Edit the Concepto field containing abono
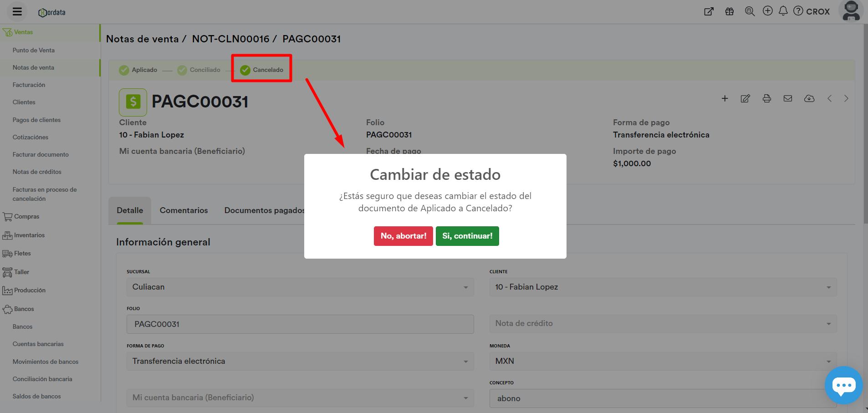Screen dimensions: 868x413 pyautogui.click(x=663, y=398)
